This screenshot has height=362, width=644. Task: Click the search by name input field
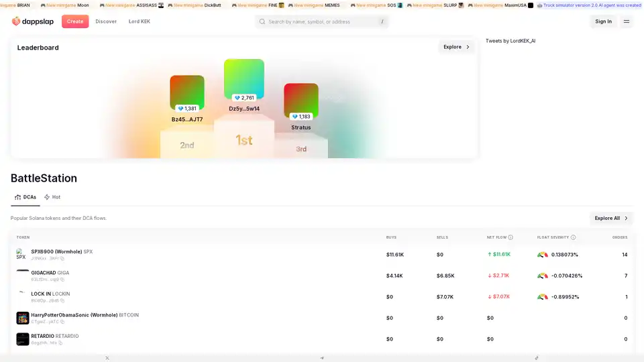(321, 21)
